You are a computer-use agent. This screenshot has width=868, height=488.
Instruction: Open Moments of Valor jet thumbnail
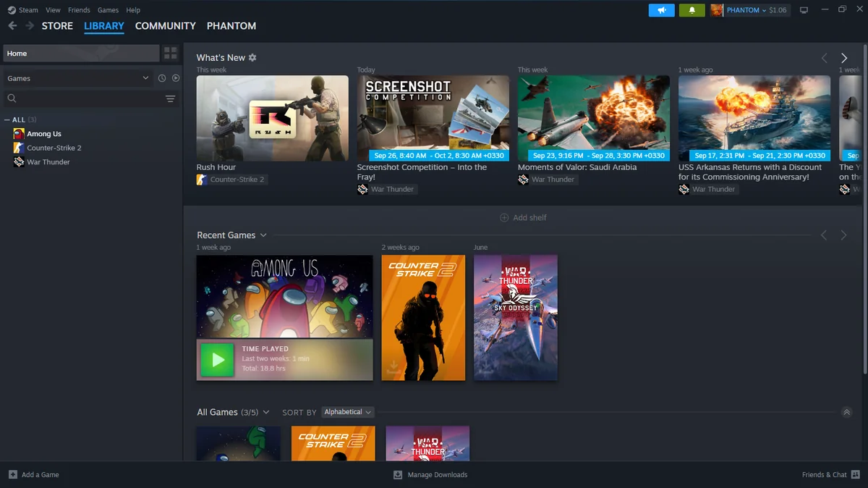pos(593,118)
